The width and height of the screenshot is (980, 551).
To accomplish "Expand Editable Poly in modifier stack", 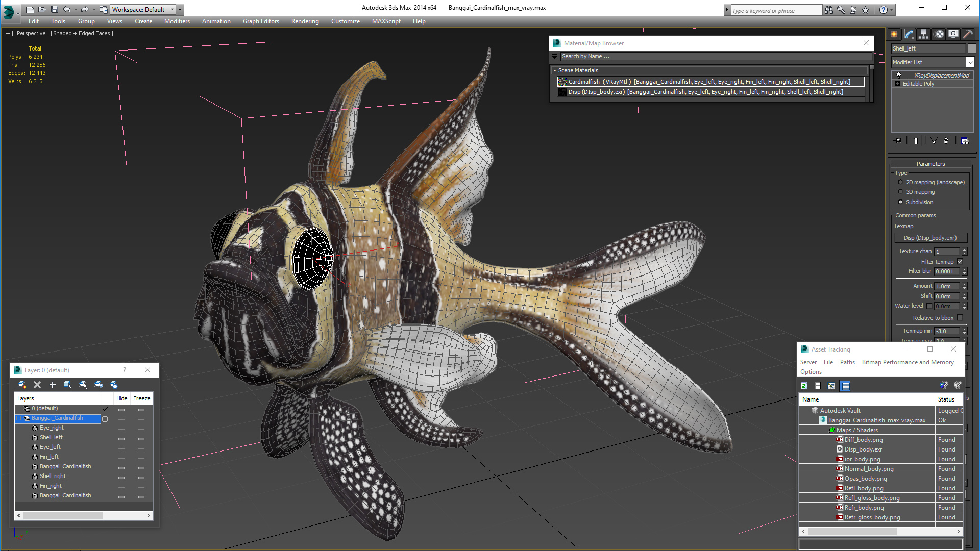I will (x=897, y=84).
